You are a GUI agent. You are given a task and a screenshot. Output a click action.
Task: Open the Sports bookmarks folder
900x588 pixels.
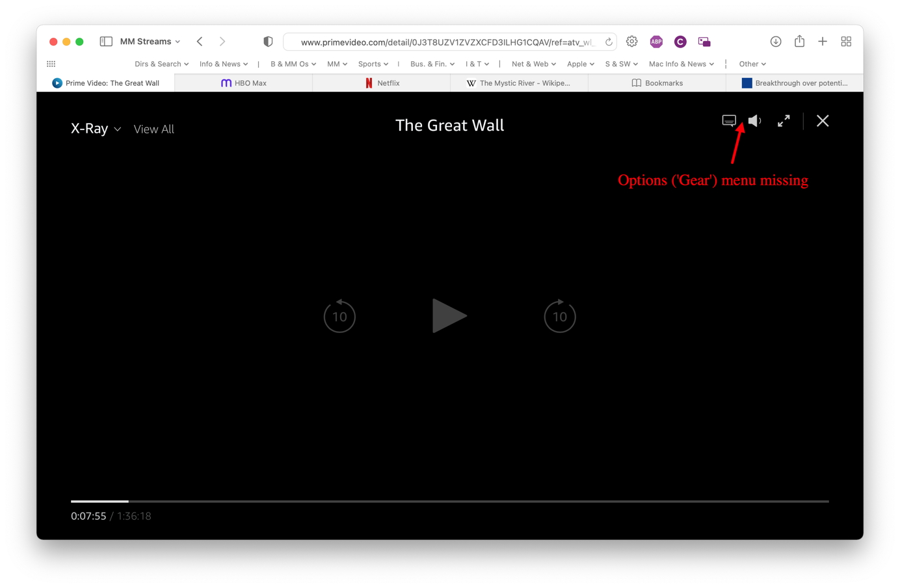(x=373, y=64)
